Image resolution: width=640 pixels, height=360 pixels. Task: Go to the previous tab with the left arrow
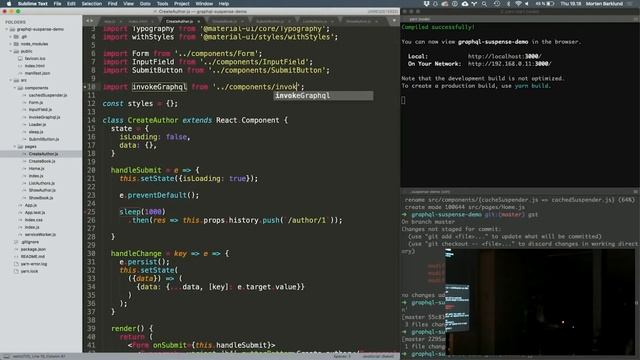pos(87,20)
